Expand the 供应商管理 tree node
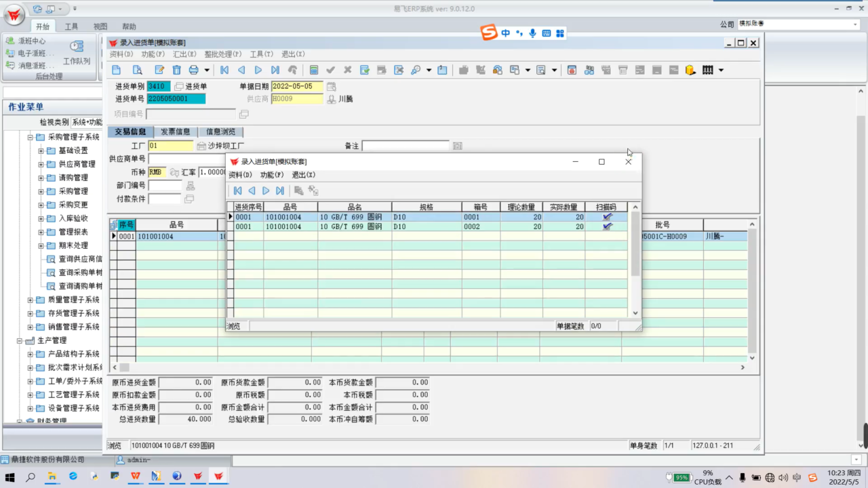The image size is (868, 488). click(41, 164)
